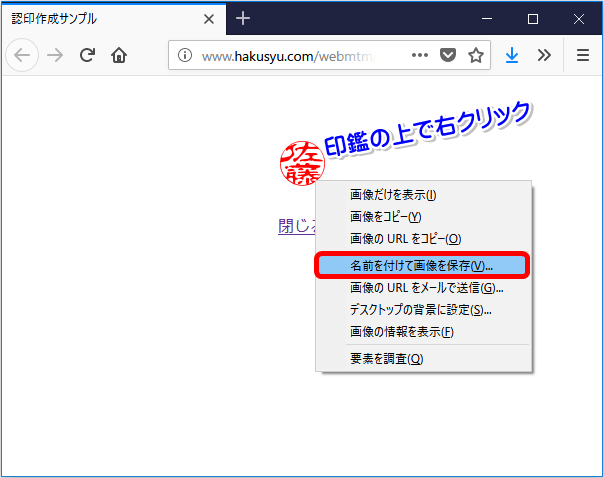Click the Forward arrow navigation button
The height and width of the screenshot is (478, 604).
tap(55, 55)
